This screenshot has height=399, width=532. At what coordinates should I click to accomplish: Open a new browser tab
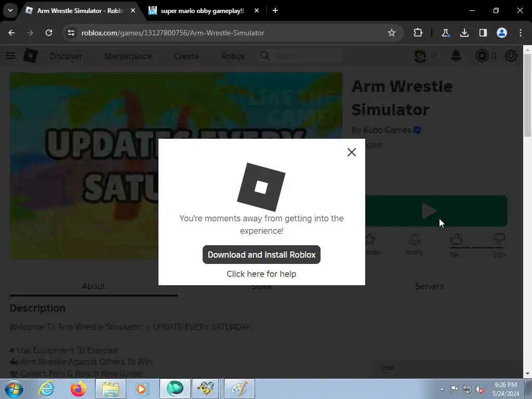coord(275,10)
